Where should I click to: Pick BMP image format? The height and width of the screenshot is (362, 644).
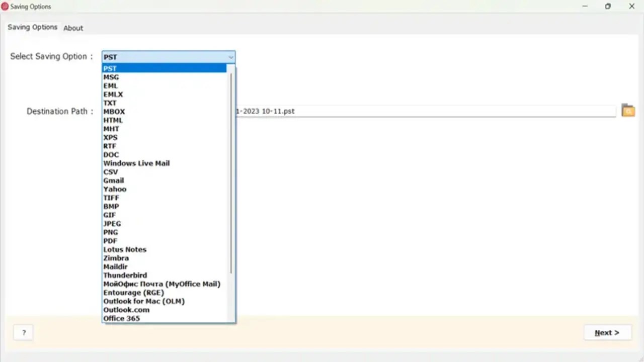click(x=165, y=206)
